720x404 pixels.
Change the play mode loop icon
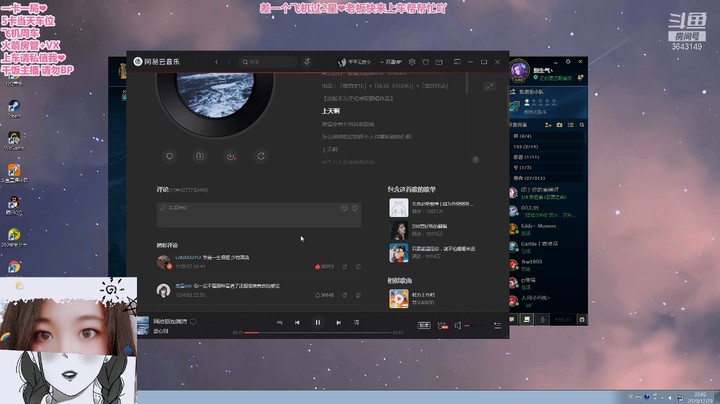pyautogui.click(x=279, y=322)
